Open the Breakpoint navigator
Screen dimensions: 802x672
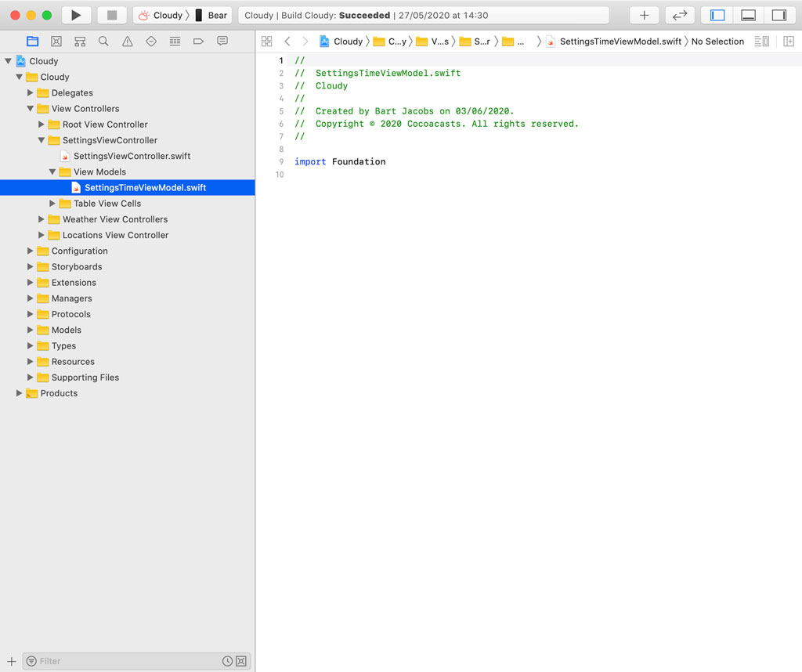click(197, 41)
